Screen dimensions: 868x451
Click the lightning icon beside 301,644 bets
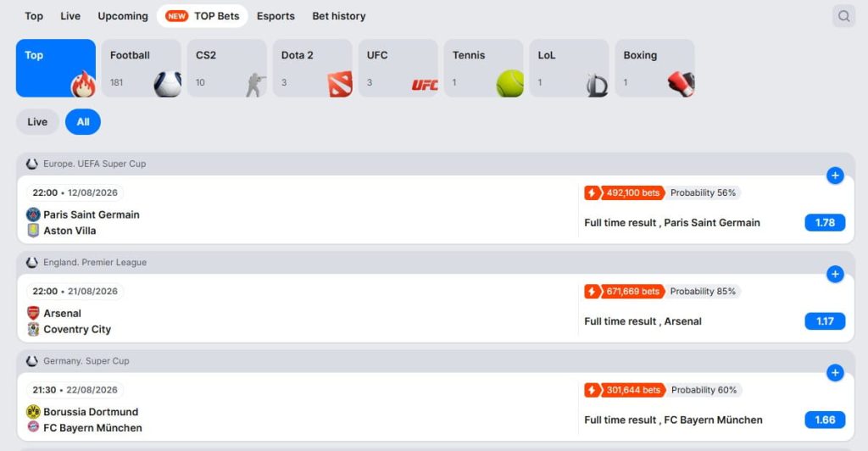click(x=592, y=390)
